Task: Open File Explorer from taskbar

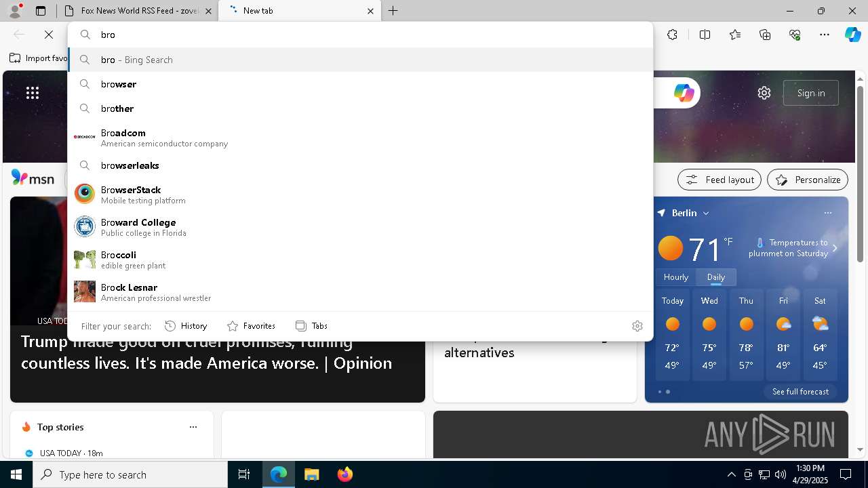Action: pyautogui.click(x=311, y=474)
